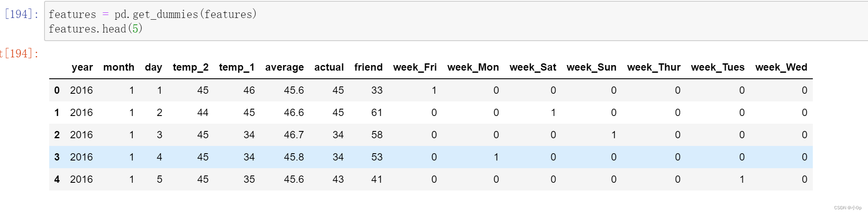868x214 pixels.
Task: Select the week_Fri column header
Action: [415, 67]
